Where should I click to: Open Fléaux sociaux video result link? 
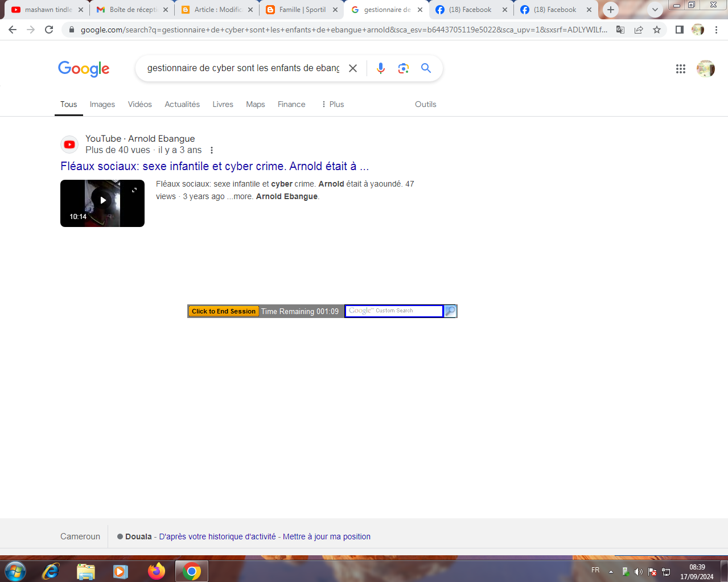click(x=215, y=166)
